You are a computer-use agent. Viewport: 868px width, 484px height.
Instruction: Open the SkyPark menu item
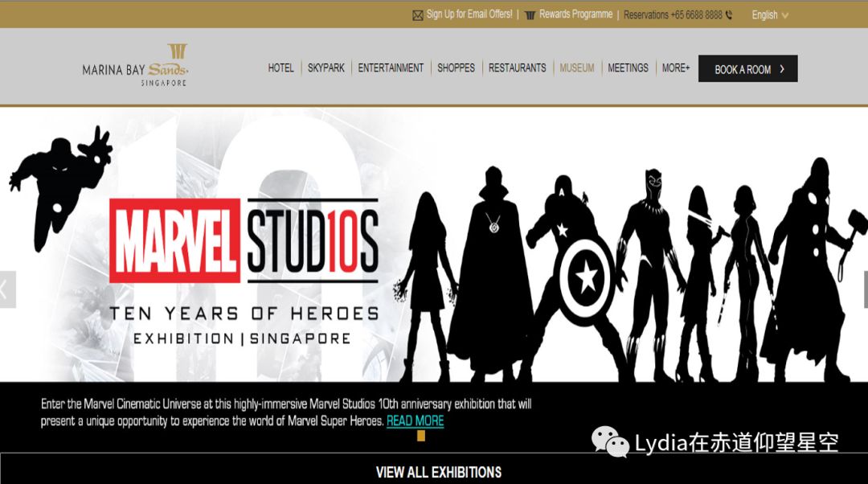point(325,68)
